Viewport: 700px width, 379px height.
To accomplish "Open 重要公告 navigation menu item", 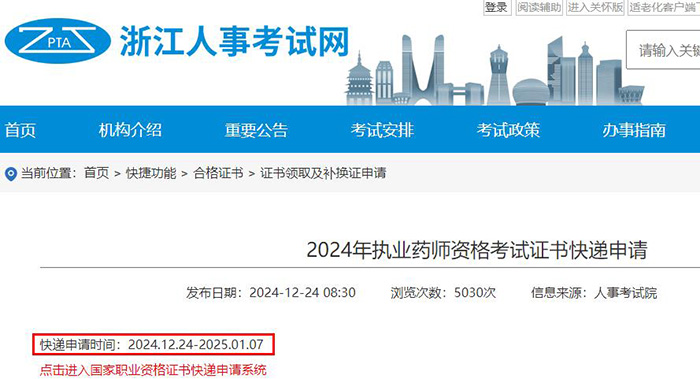I will (256, 130).
